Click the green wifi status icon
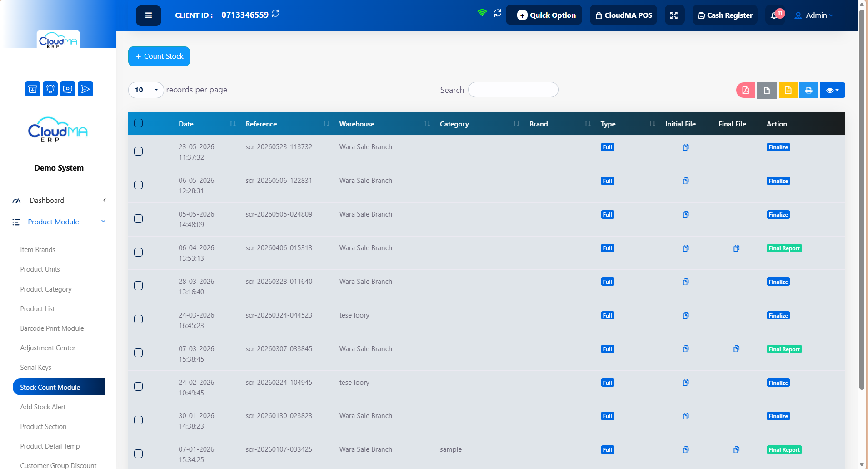The height and width of the screenshot is (469, 868). pos(482,13)
